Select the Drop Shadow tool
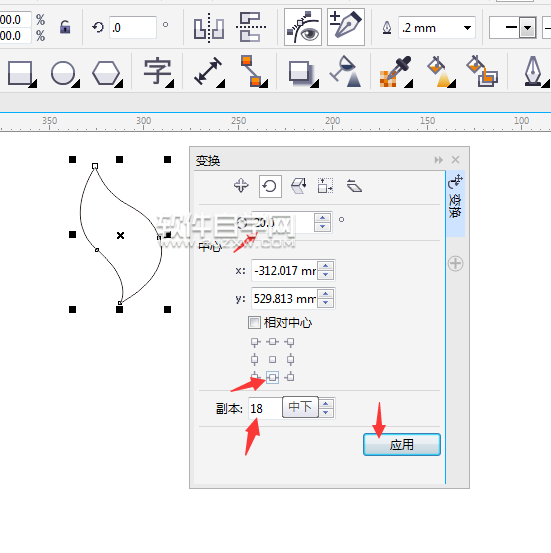Screen dimensions: 551x553 302,73
